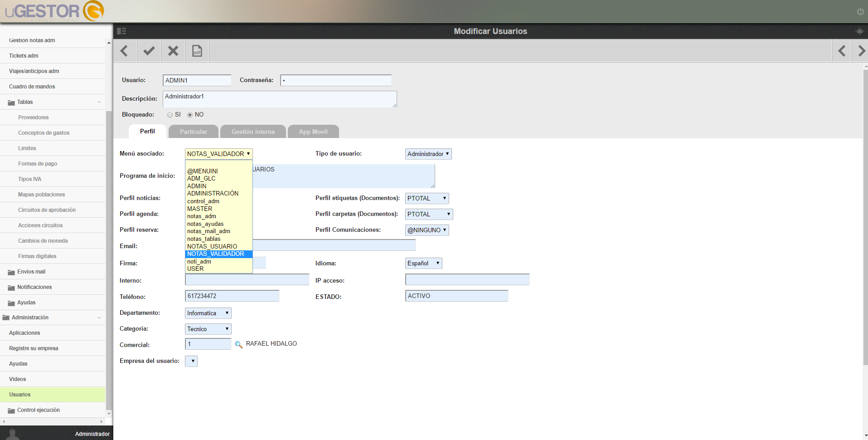Open Perfil Comunicaciones dropdown
Image resolution: width=868 pixels, height=440 pixels.
point(427,230)
